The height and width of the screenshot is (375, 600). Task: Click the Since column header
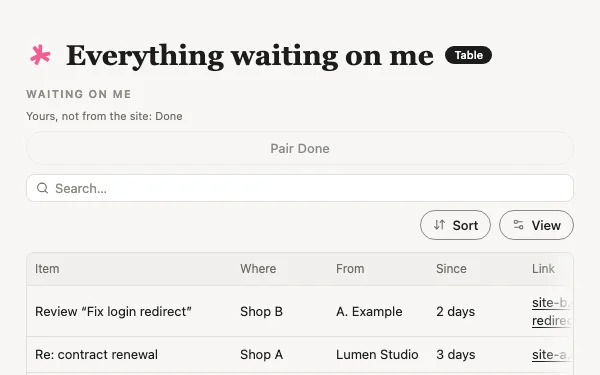tap(451, 269)
